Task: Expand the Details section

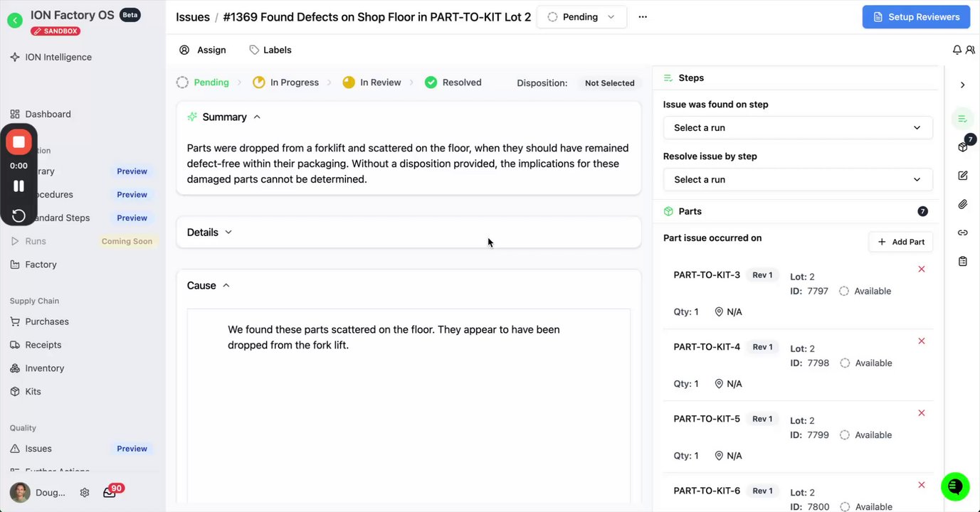Action: [210, 233]
